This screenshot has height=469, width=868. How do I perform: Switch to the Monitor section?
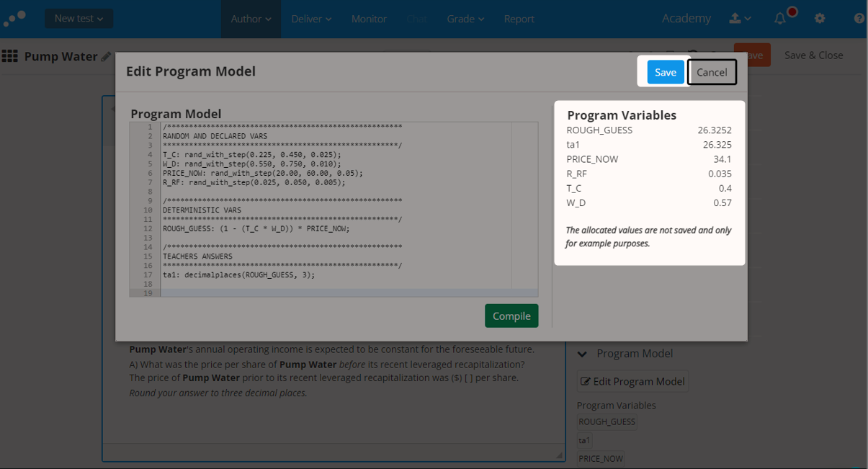point(369,19)
